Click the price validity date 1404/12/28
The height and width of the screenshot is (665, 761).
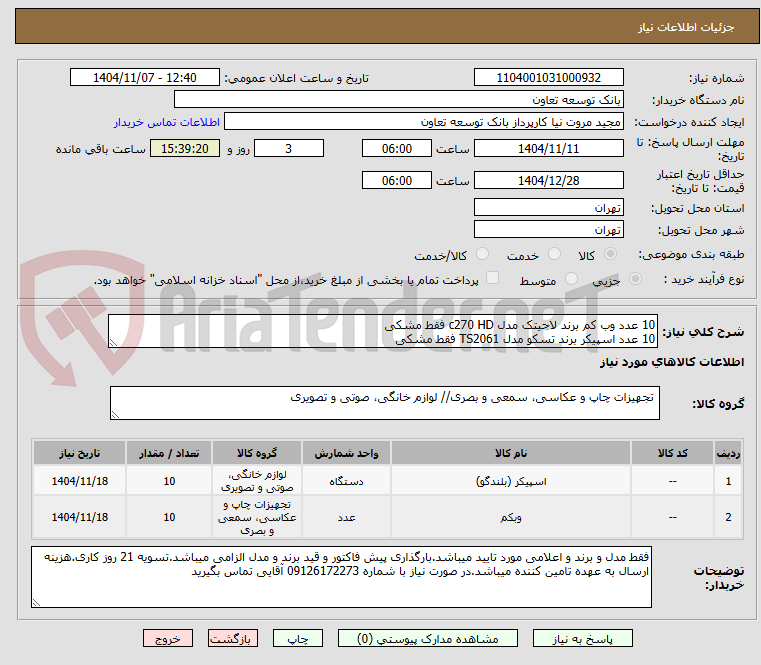(548, 181)
